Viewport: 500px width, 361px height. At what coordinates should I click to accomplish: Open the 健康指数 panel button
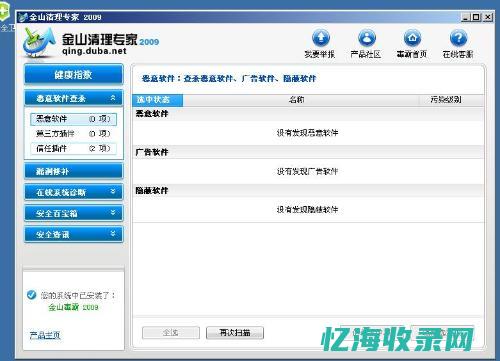point(74,74)
